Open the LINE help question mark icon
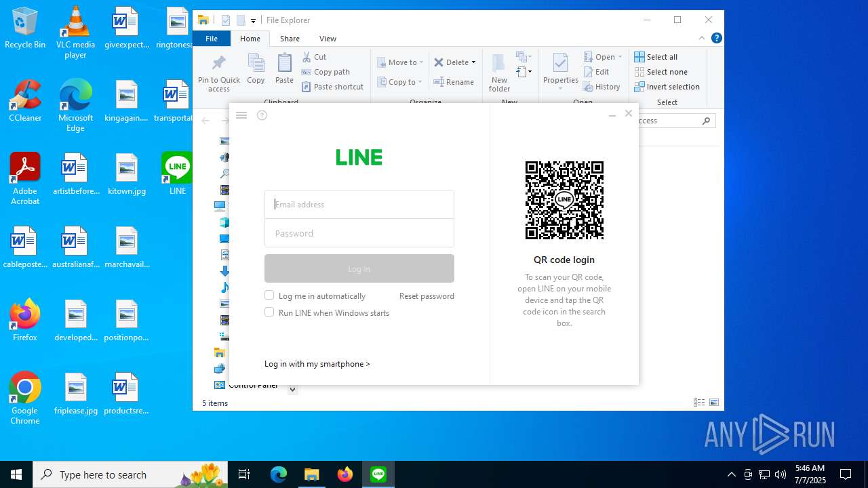This screenshot has height=488, width=868. (x=262, y=115)
